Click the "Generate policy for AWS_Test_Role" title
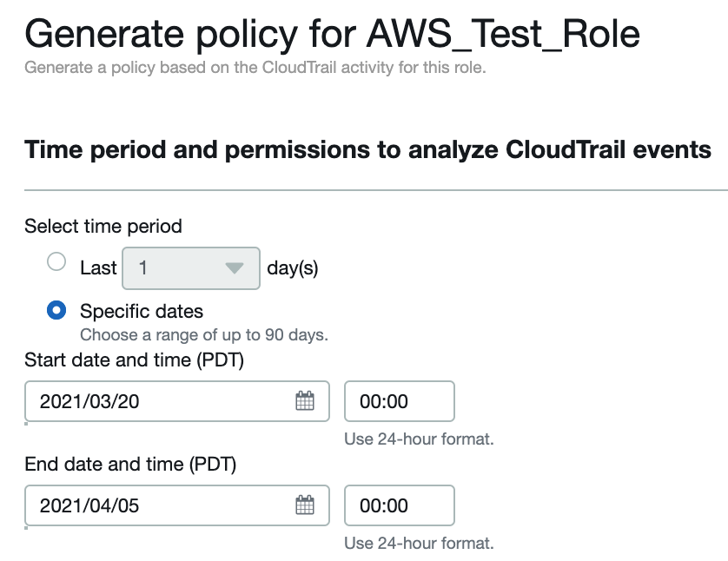Viewport: 728px width, 561px height. 332,35
